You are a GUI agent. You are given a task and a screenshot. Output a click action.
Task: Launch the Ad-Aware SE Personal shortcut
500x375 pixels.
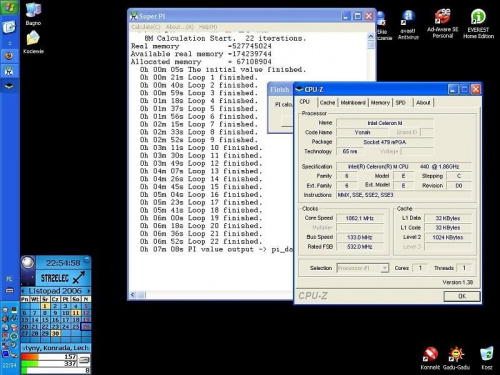[443, 23]
